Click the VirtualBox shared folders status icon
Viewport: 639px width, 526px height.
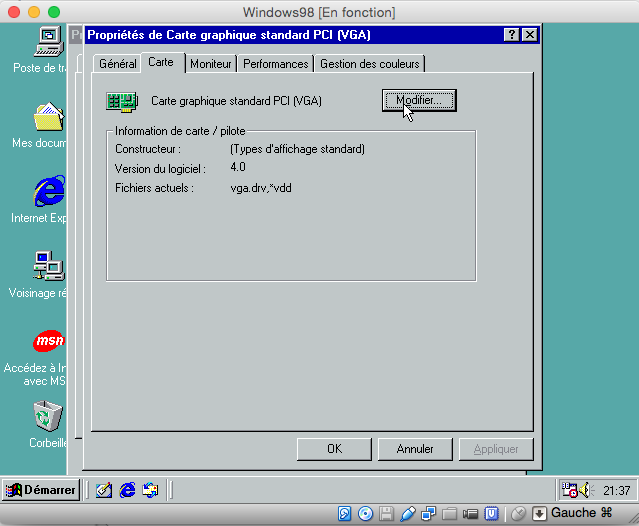450,514
